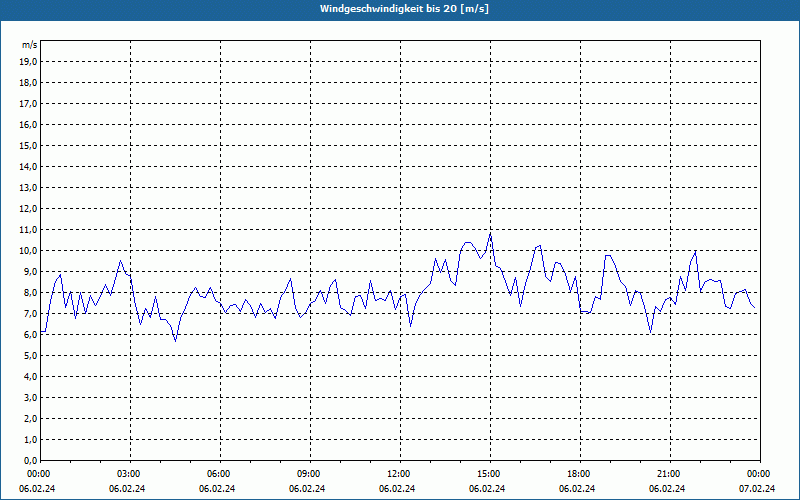The image size is (800, 500).
Task: Click the "06.02.24" date beneath 09:00
Action: coord(307,489)
